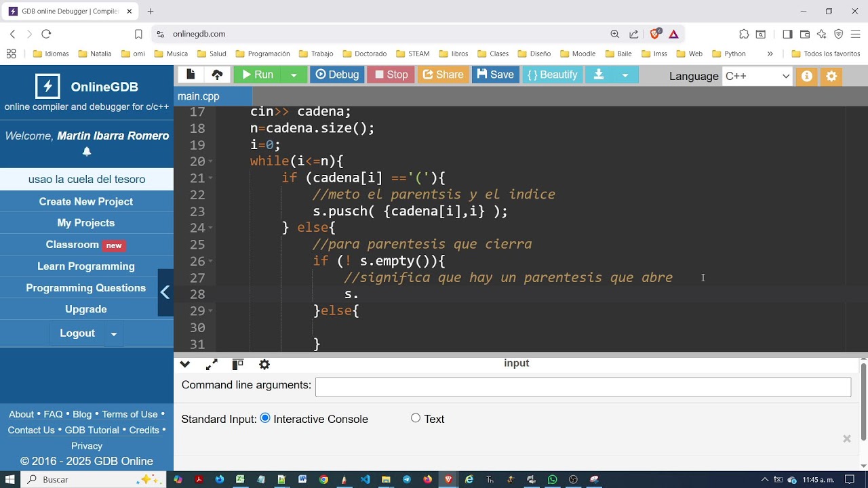Image resolution: width=868 pixels, height=488 pixels.
Task: Click the zoom magnifier icon in the address bar
Action: tap(614, 34)
